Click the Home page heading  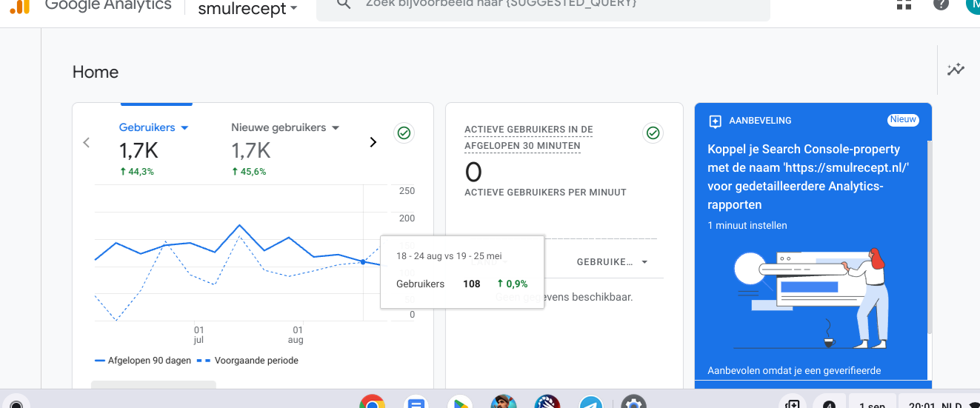[x=96, y=72]
